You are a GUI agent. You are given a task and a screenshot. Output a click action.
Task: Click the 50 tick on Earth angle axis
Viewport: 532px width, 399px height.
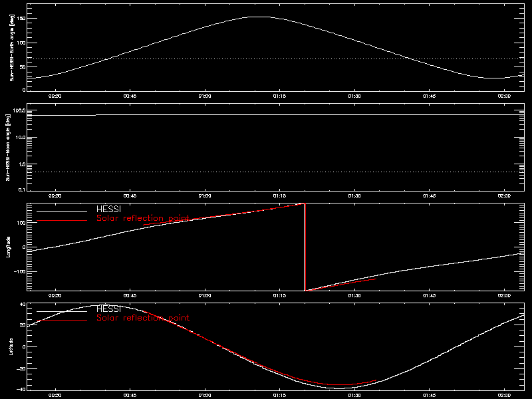tap(23, 67)
